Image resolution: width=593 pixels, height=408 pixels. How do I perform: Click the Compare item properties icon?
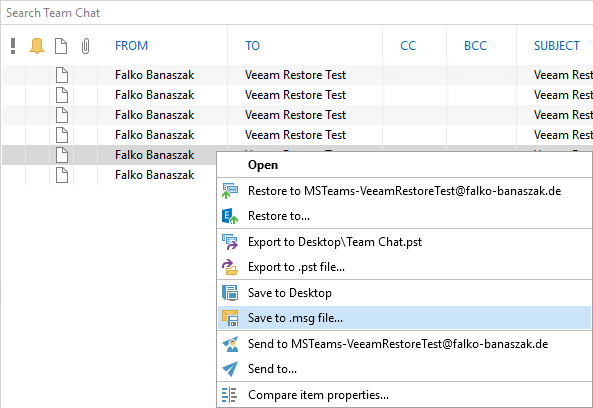[229, 395]
